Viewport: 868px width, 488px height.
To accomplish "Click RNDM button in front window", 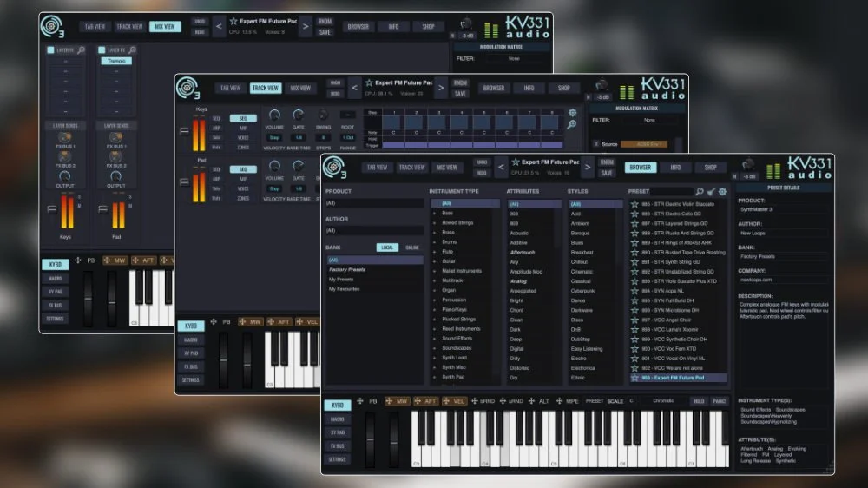I will [607, 162].
